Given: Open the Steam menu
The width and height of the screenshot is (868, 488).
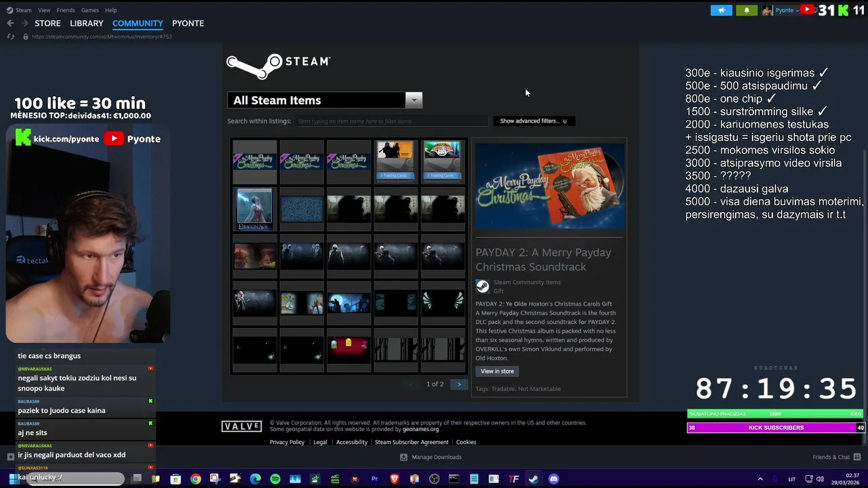Looking at the screenshot, I should 20,10.
